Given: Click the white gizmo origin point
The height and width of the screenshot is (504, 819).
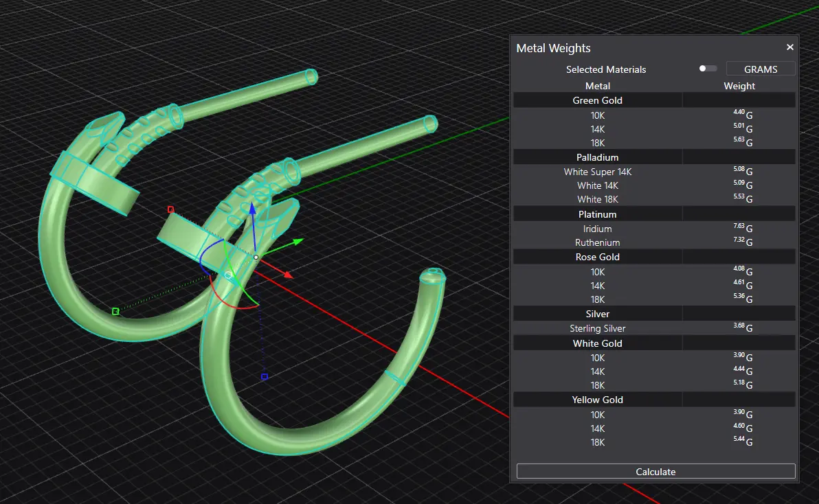Looking at the screenshot, I should click(x=256, y=257).
